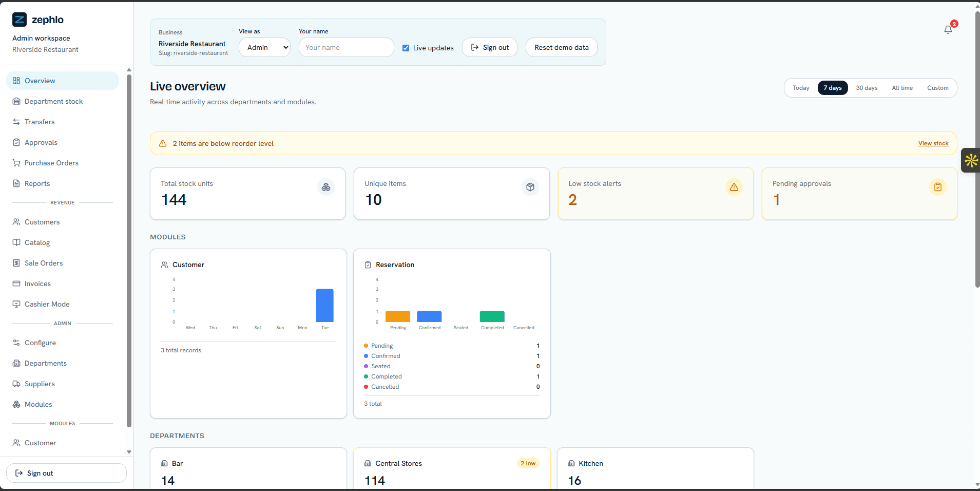Screen dimensions: 980x491
Task: Click the Invoices card icon
Action: (16, 284)
